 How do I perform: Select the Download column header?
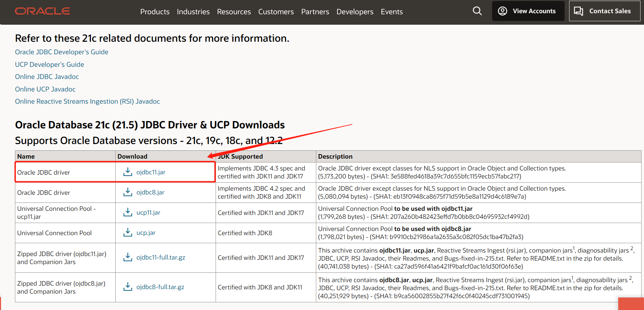(165, 157)
